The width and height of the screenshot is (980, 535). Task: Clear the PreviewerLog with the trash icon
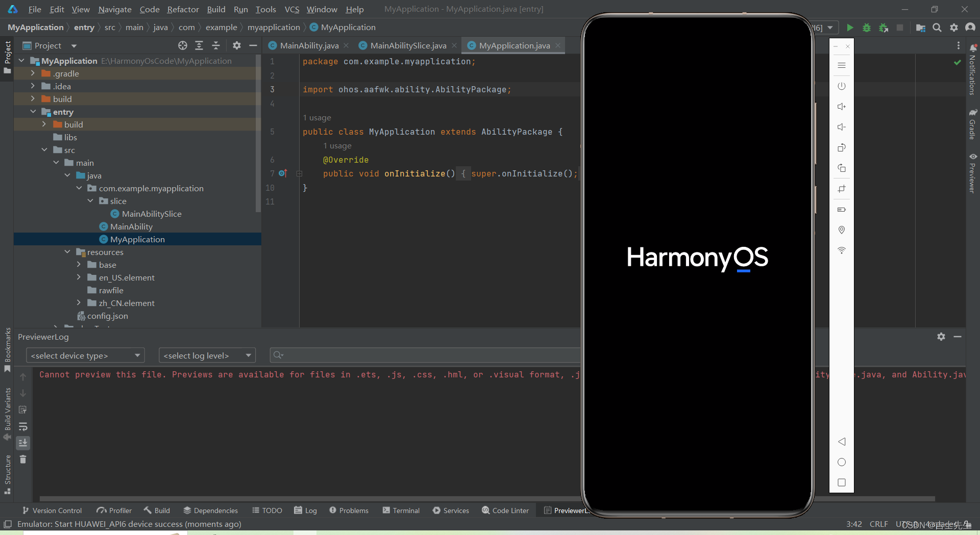point(23,460)
